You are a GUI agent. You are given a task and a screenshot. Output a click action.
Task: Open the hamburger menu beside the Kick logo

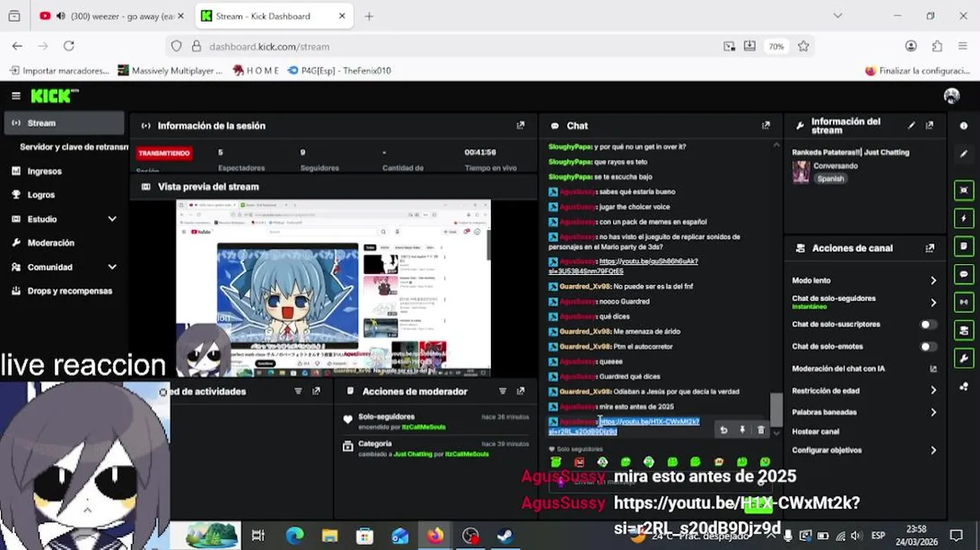(15, 95)
